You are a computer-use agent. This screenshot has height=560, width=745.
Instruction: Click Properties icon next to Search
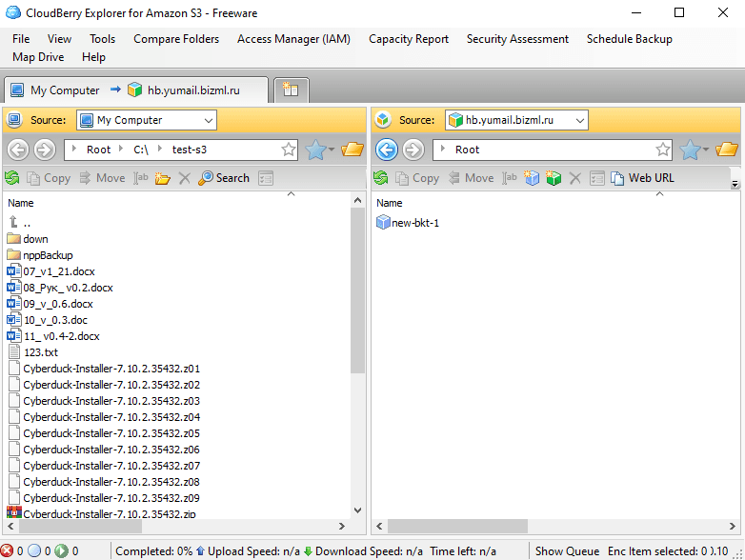[x=266, y=179]
